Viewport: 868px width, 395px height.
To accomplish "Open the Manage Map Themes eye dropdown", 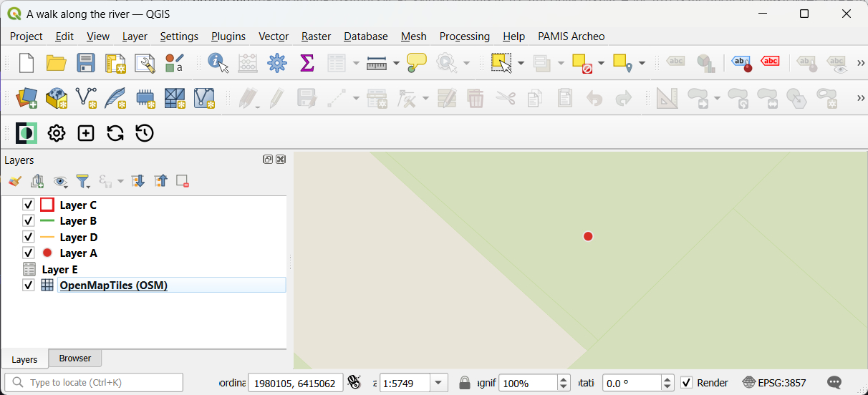I will pyautogui.click(x=62, y=182).
